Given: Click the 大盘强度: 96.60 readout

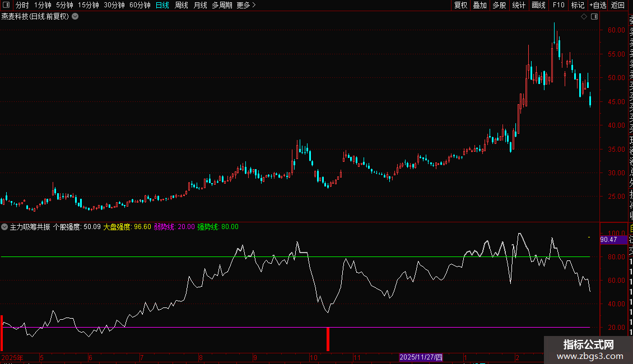Looking at the screenshot, I should point(127,227).
